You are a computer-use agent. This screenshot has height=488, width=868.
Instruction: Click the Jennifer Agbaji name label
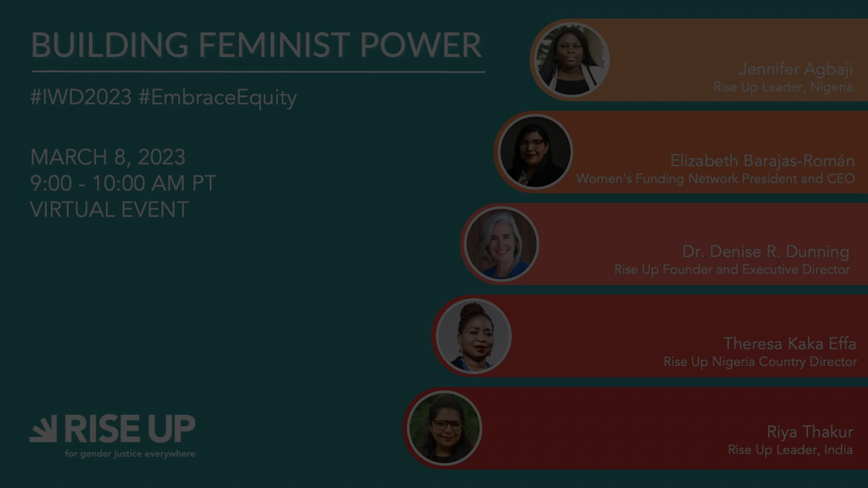pos(796,69)
